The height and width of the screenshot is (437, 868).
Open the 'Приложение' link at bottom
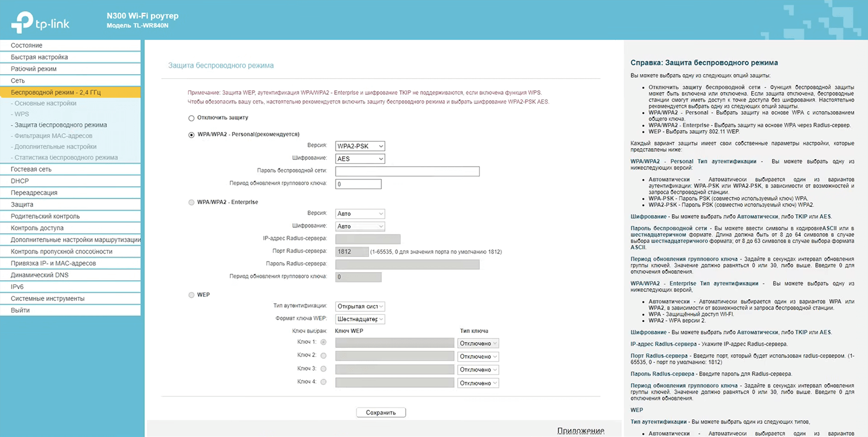(x=580, y=431)
